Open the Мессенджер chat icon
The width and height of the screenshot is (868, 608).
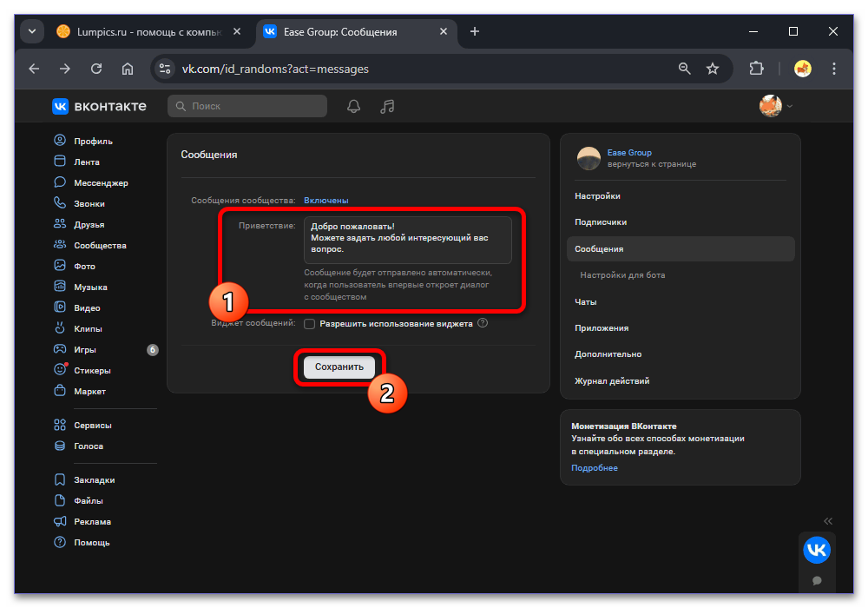coord(60,182)
